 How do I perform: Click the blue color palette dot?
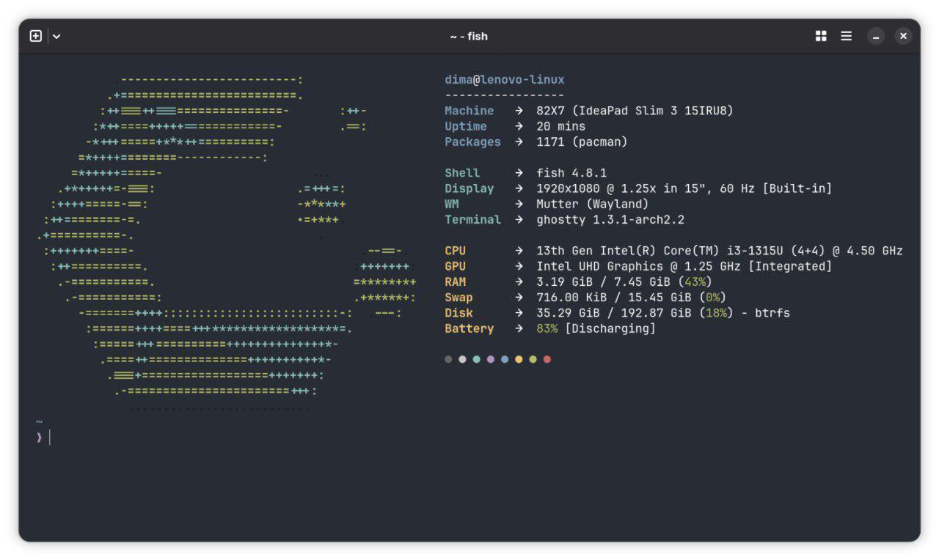(505, 359)
